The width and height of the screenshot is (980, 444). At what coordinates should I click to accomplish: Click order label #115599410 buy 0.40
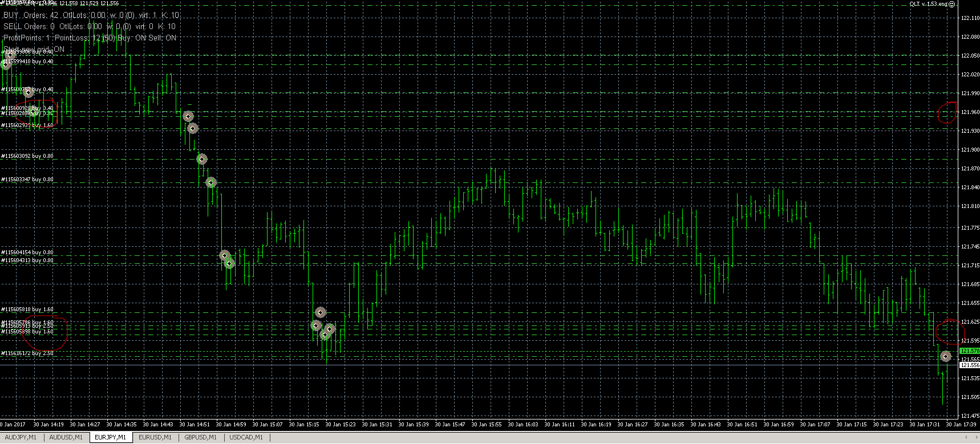point(27,62)
